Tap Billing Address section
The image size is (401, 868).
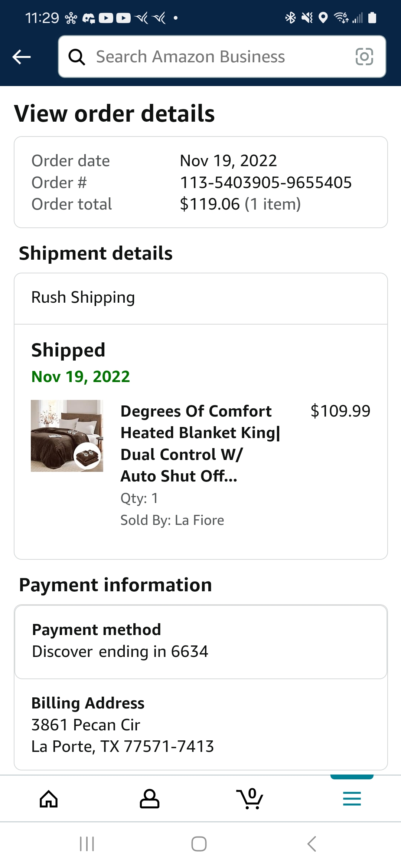201,724
